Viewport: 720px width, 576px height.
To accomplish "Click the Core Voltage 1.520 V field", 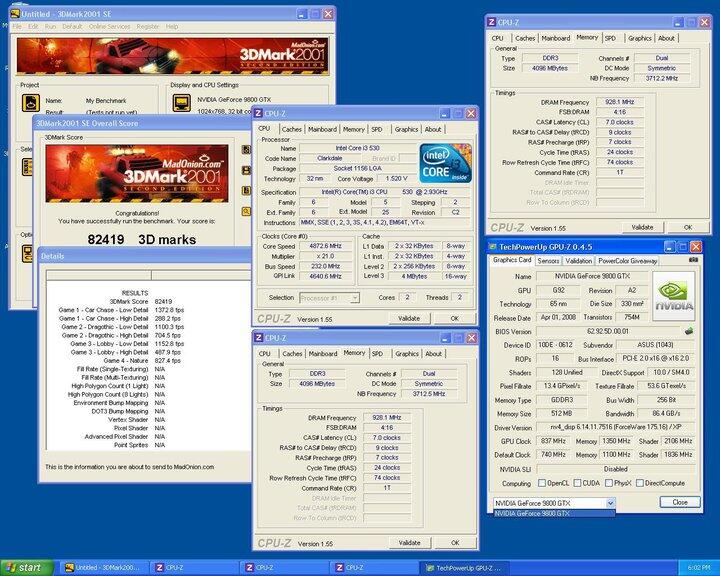I will (x=397, y=179).
